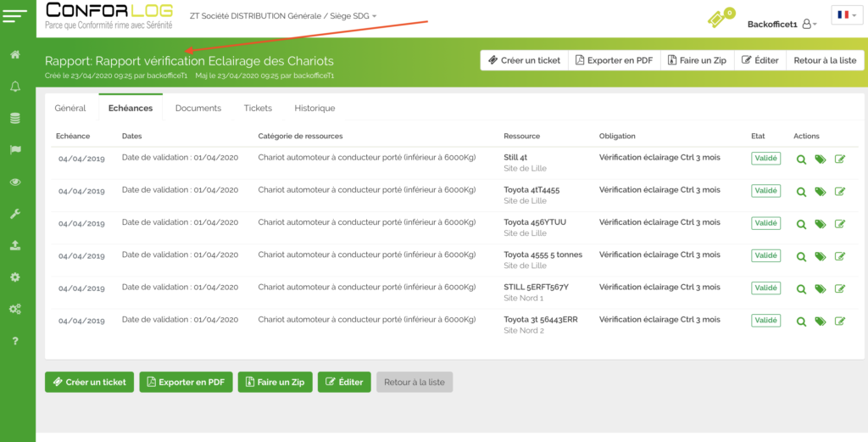This screenshot has width=868, height=442.
Task: Switch to the Historique tab
Action: [314, 109]
